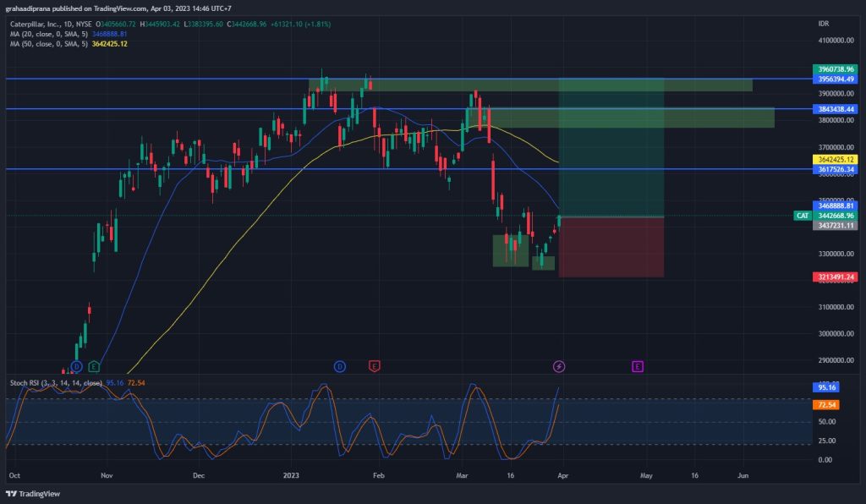Click the Mar time axis label

[x=462, y=475]
